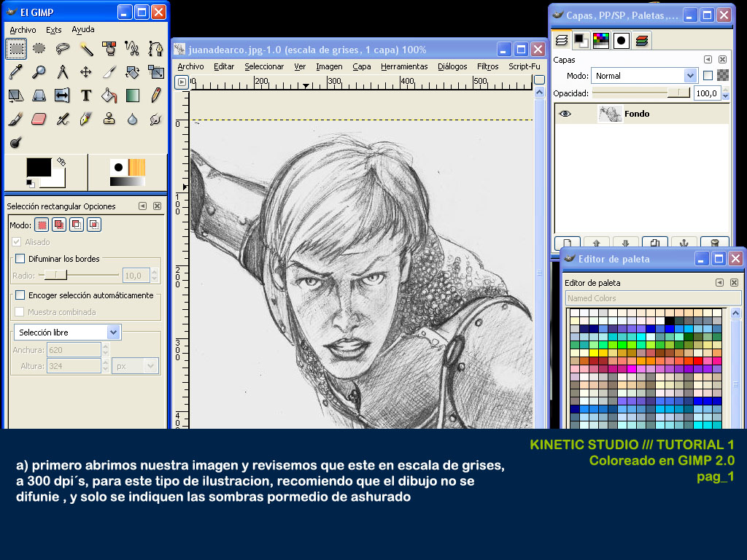Select the Text tool
747x560 pixels.
[86, 96]
